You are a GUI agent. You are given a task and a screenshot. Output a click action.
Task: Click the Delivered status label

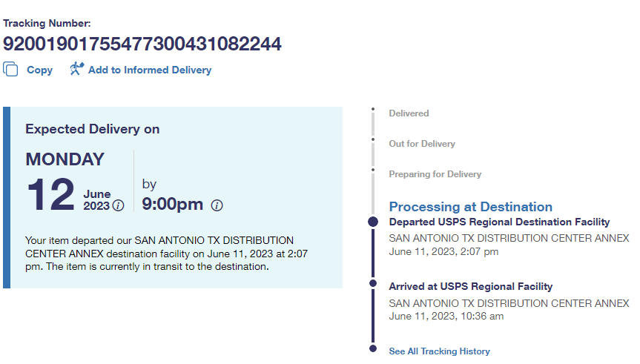409,113
